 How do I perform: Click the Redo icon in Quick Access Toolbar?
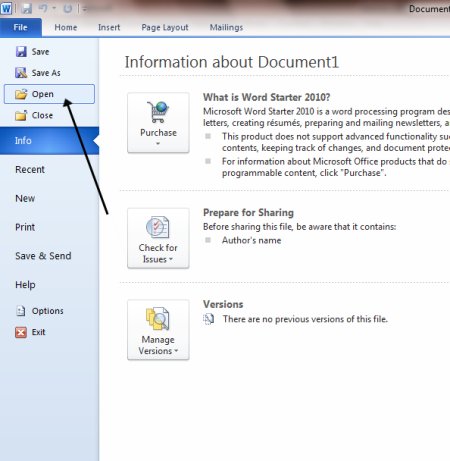click(68, 9)
